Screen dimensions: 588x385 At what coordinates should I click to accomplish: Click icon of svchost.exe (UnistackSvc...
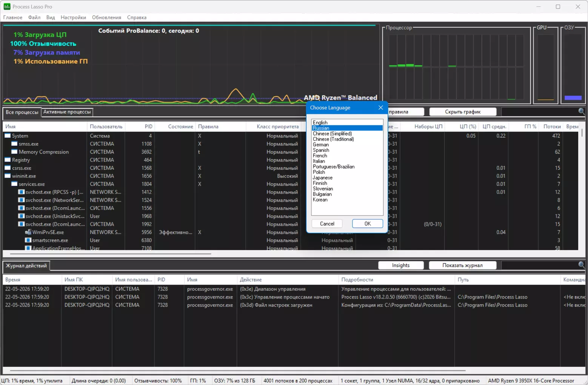click(x=22, y=216)
